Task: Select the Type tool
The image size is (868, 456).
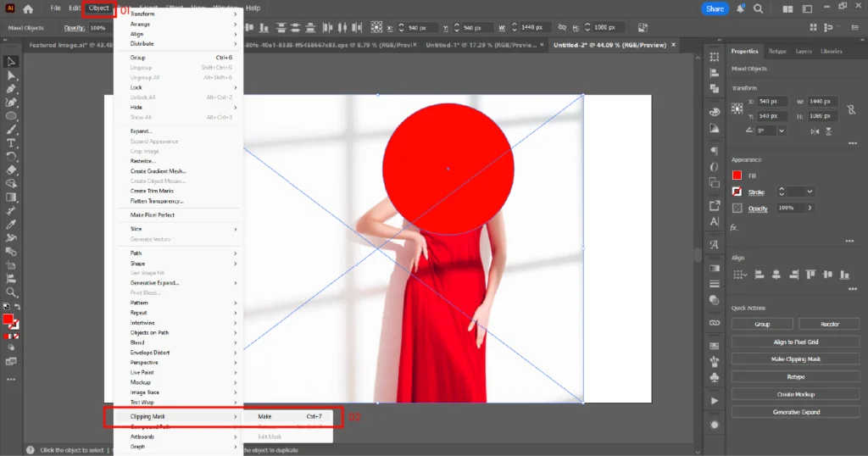Action: [11, 142]
